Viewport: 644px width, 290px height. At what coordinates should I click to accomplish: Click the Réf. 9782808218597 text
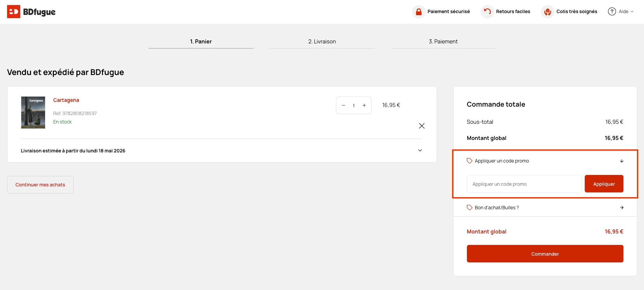75,113
